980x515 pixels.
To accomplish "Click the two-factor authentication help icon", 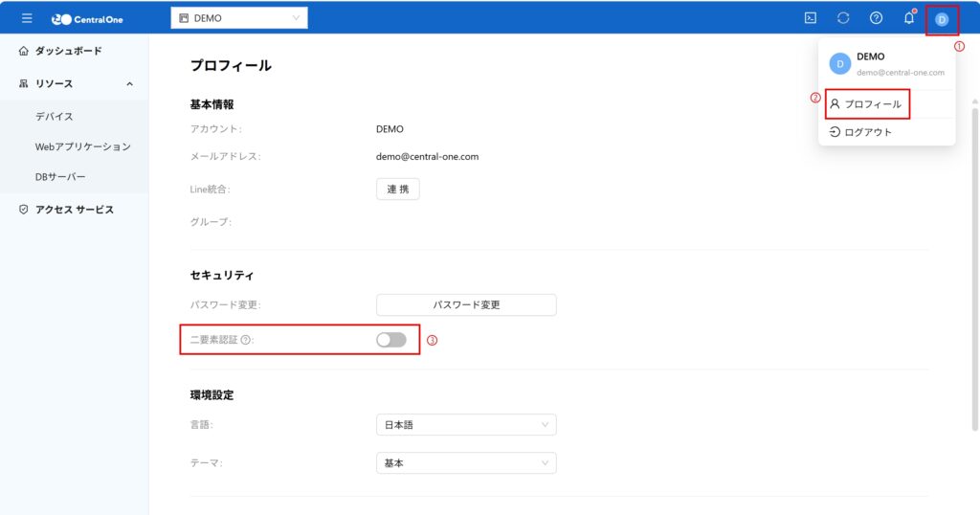I will point(246,340).
